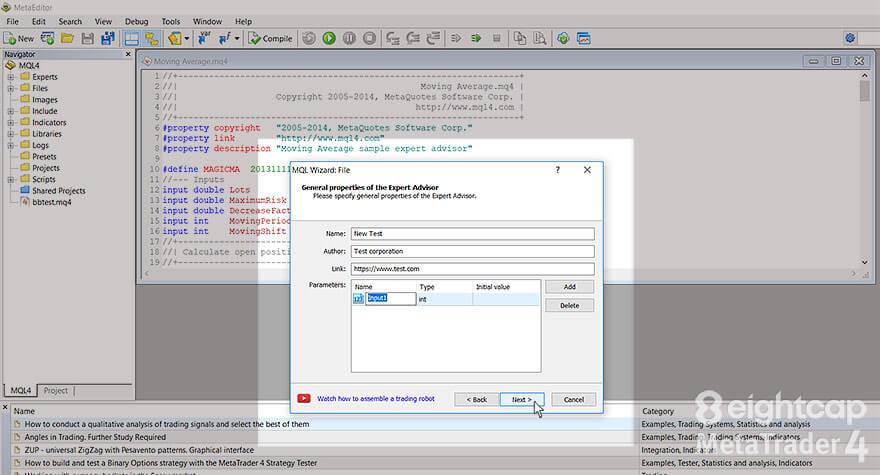Open the View menu
880x475 pixels.
pos(103,21)
